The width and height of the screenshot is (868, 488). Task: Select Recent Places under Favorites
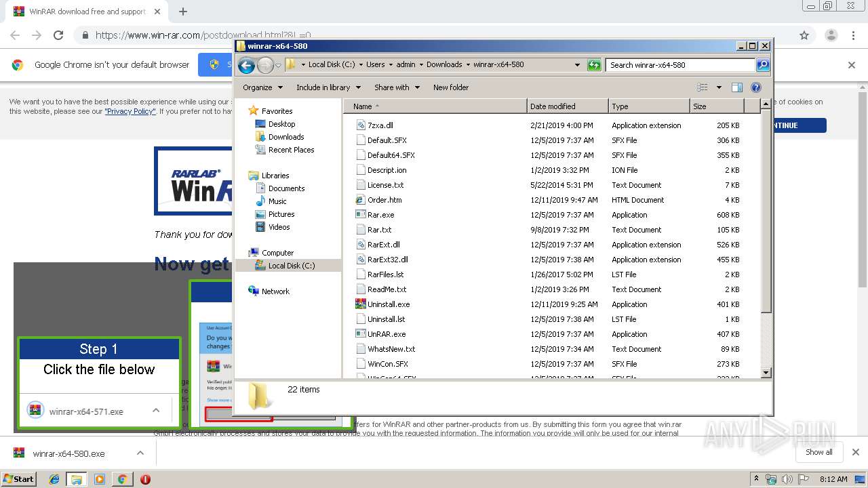(291, 150)
